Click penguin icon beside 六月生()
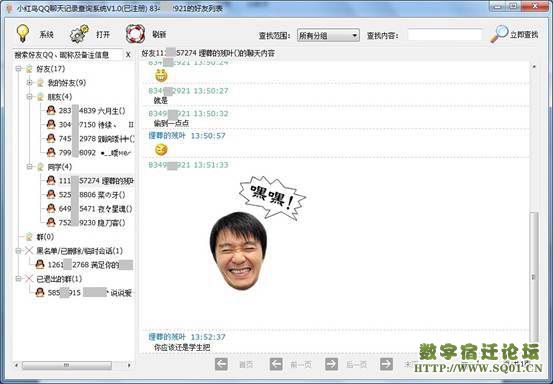Image resolution: width=553 pixels, height=384 pixels. (51, 111)
